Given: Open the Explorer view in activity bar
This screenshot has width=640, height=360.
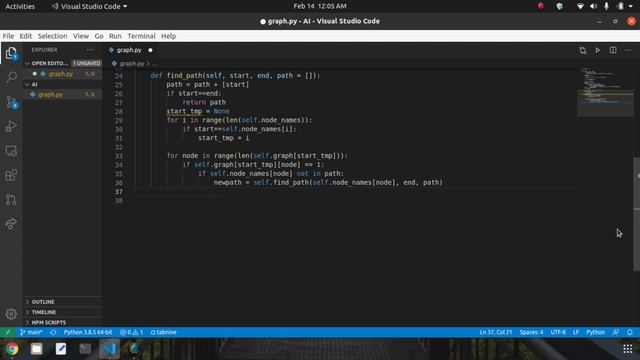Looking at the screenshot, I should tap(11, 53).
